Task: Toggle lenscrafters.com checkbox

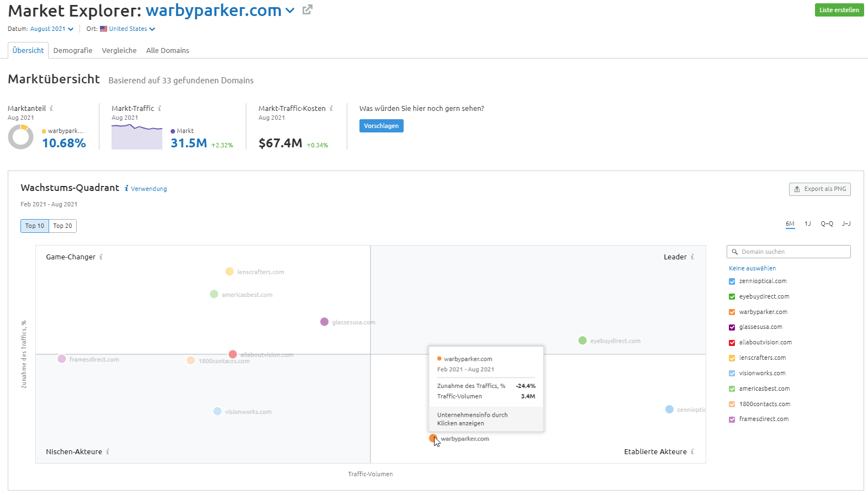Action: pos(732,358)
